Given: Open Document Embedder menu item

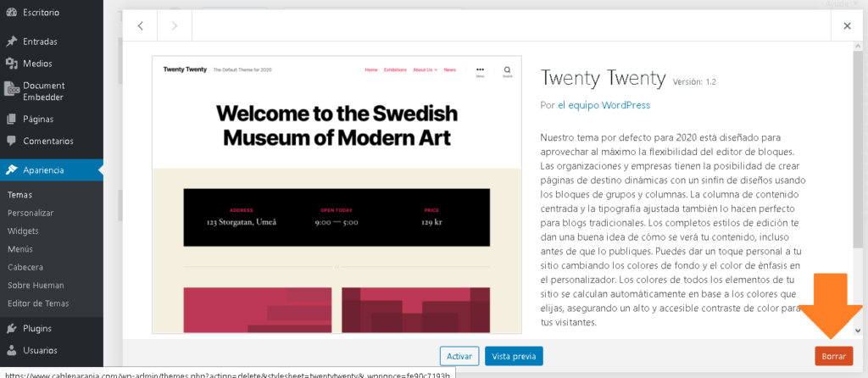Looking at the screenshot, I should pos(44,92).
